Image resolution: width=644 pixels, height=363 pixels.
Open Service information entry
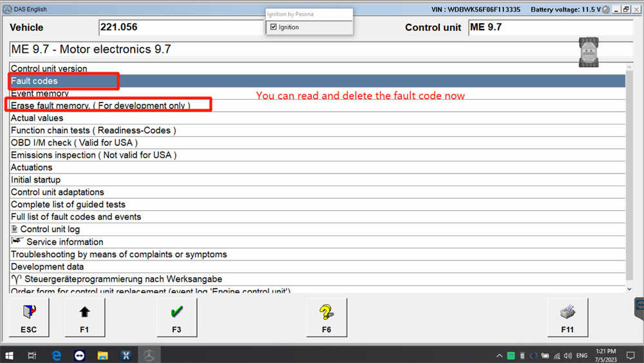64,242
